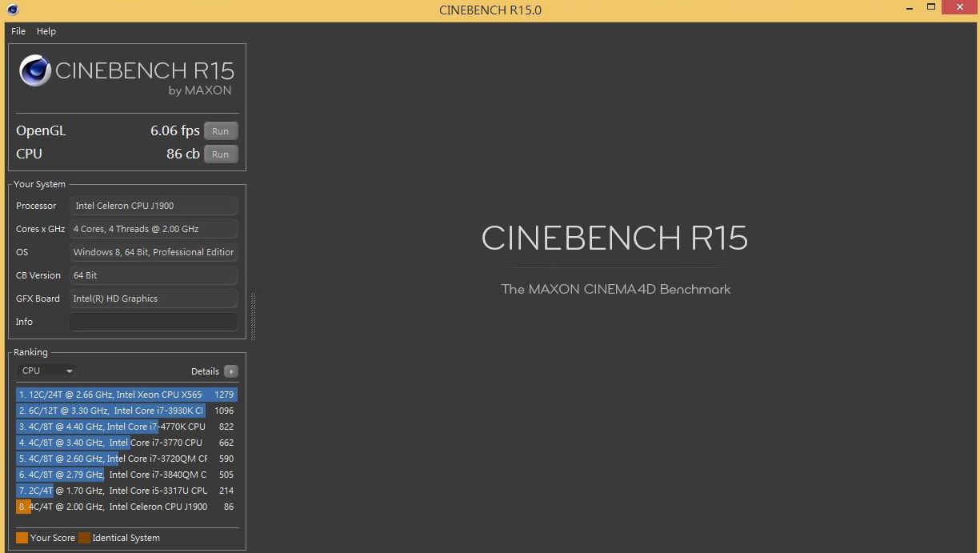Select ranking entry Core i7-3930K
Screen dimensions: 980x553
point(127,411)
